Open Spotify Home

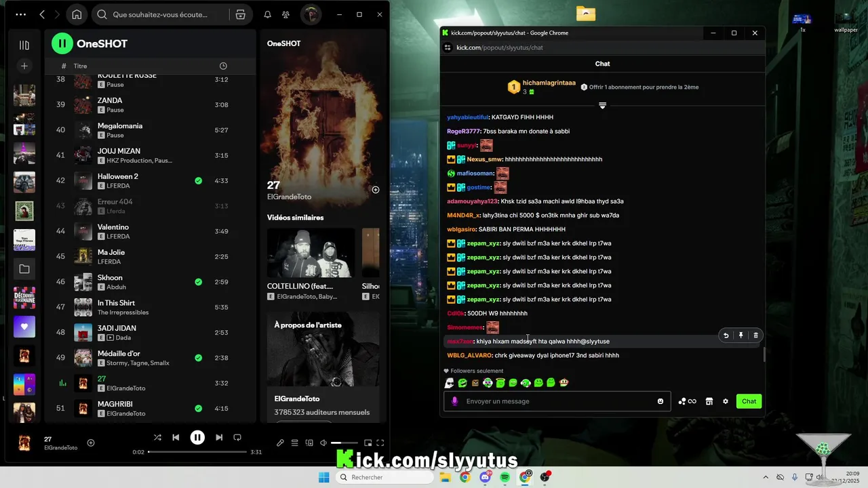77,14
